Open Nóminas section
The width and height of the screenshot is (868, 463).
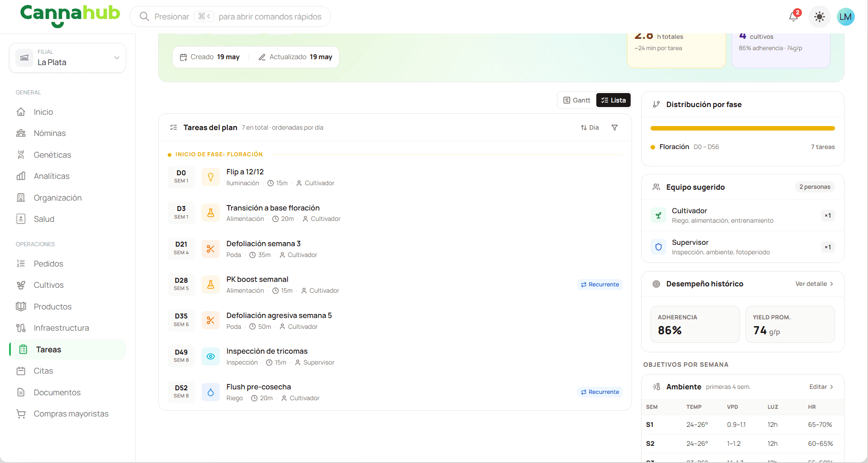pos(49,133)
